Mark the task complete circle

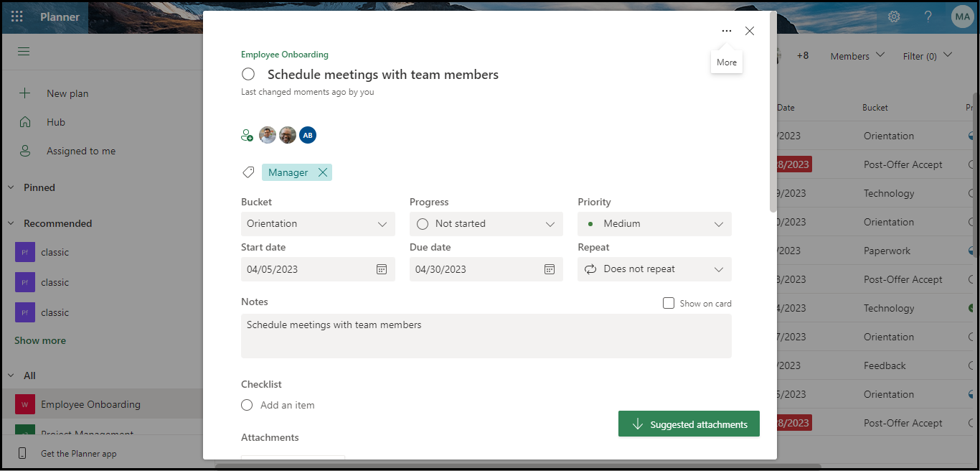pos(248,74)
